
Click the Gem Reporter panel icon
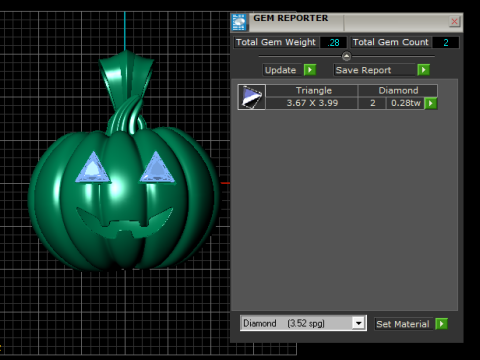pyautogui.click(x=239, y=22)
